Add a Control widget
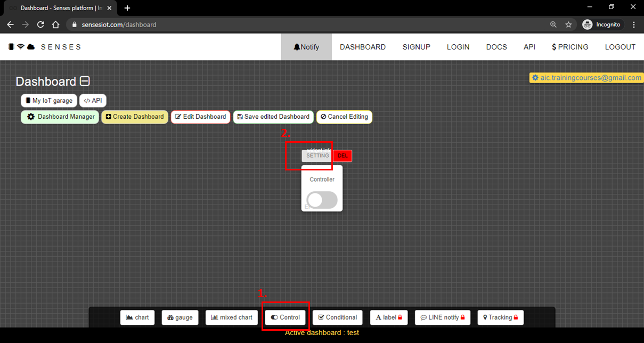The height and width of the screenshot is (343, 644). [285, 317]
